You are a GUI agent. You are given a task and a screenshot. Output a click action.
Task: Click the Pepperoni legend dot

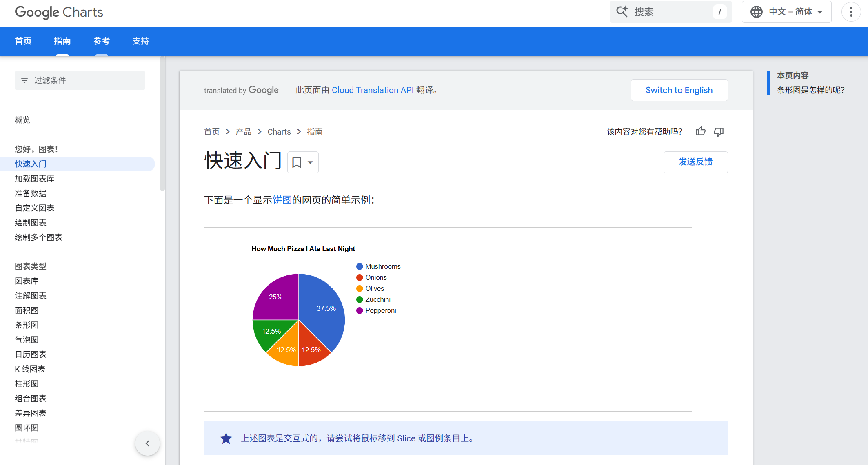pyautogui.click(x=360, y=310)
